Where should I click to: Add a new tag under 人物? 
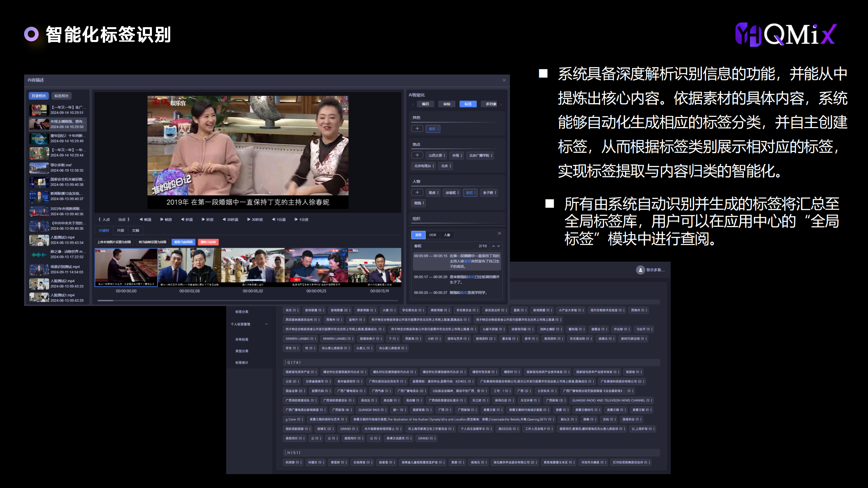417,192
